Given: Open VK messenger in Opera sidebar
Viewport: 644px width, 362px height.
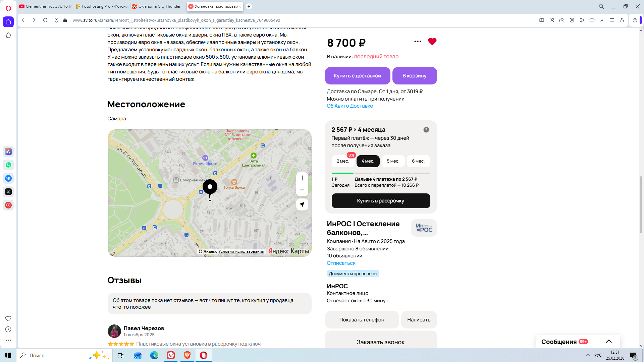Looking at the screenshot, I should click(8, 178).
